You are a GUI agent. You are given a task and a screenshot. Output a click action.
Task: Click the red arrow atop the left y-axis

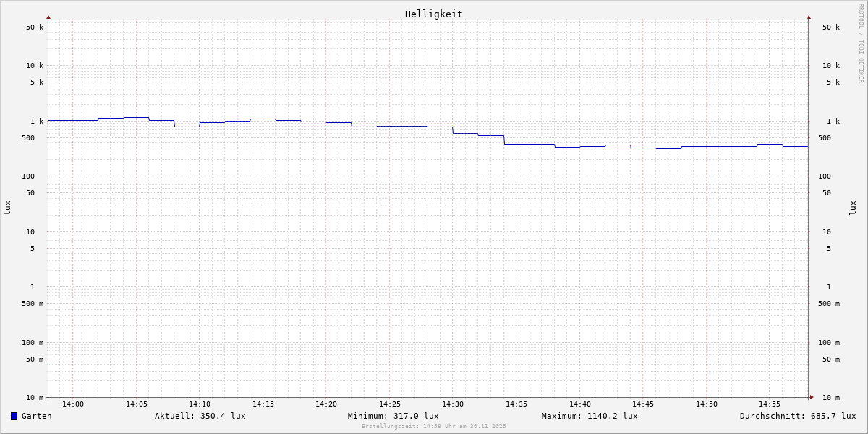pyautogui.click(x=48, y=17)
